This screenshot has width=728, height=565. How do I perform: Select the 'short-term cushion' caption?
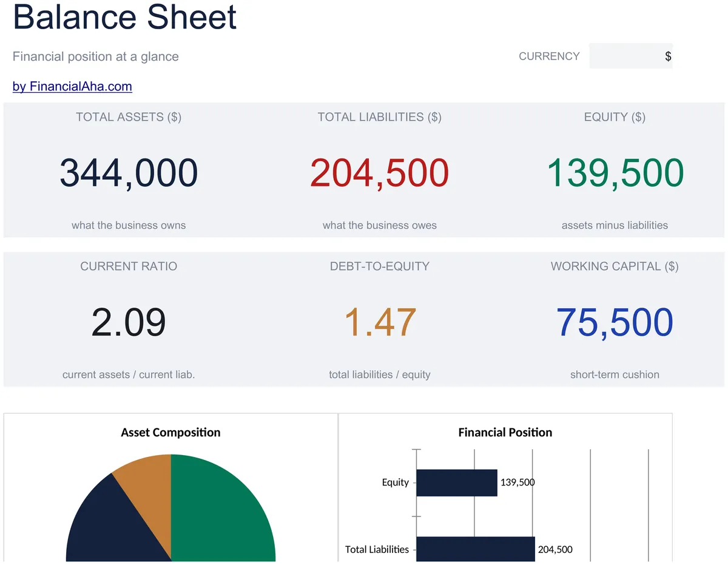click(x=615, y=374)
